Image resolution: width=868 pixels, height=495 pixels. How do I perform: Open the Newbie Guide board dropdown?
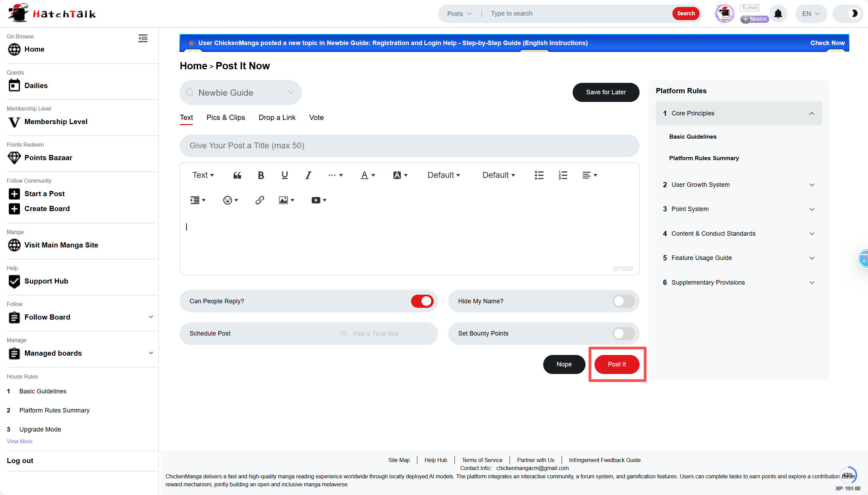pos(241,93)
